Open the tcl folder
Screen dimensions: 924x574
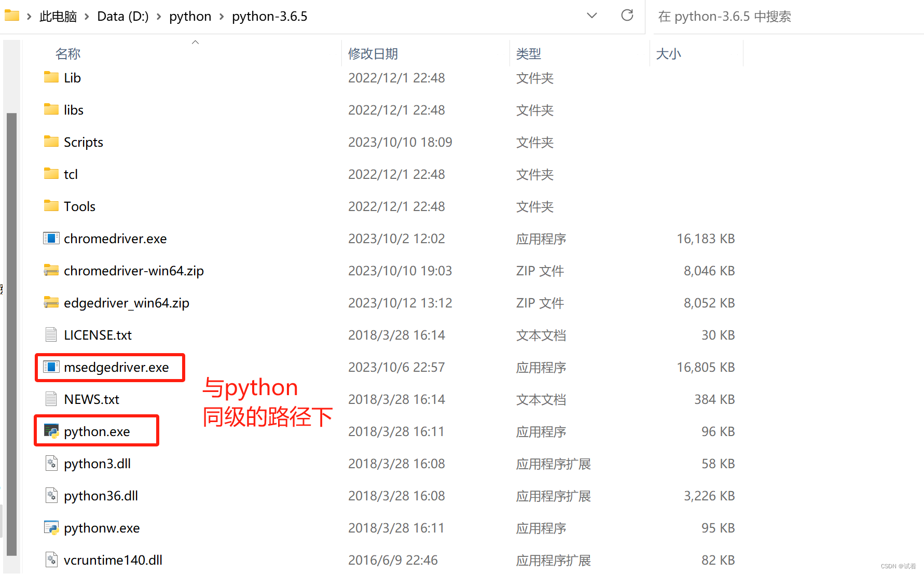pyautogui.click(x=70, y=174)
